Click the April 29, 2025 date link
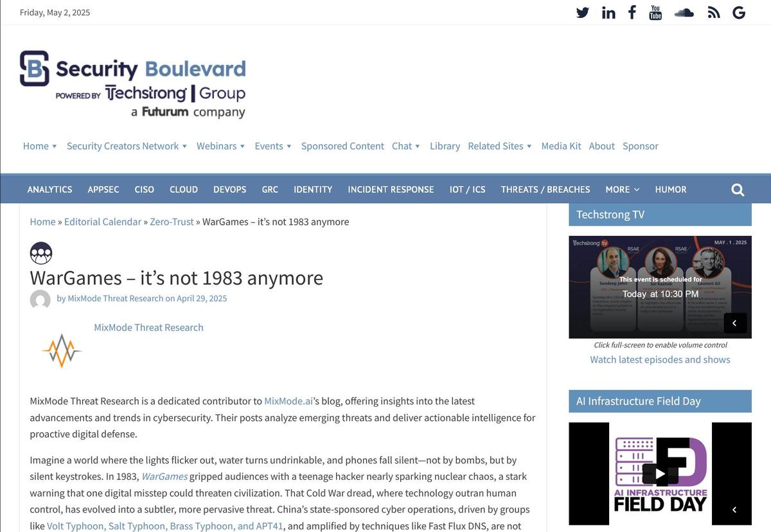This screenshot has height=532, width=771. [x=202, y=298]
